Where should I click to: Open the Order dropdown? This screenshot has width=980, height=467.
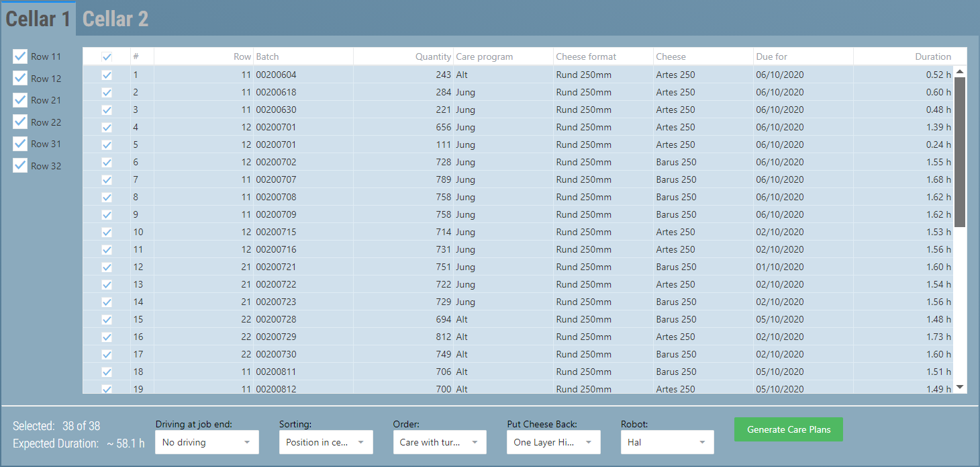point(439,442)
